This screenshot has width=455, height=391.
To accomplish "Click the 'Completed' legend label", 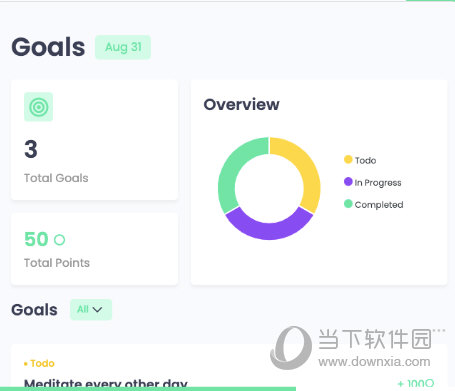I will pyautogui.click(x=379, y=205).
